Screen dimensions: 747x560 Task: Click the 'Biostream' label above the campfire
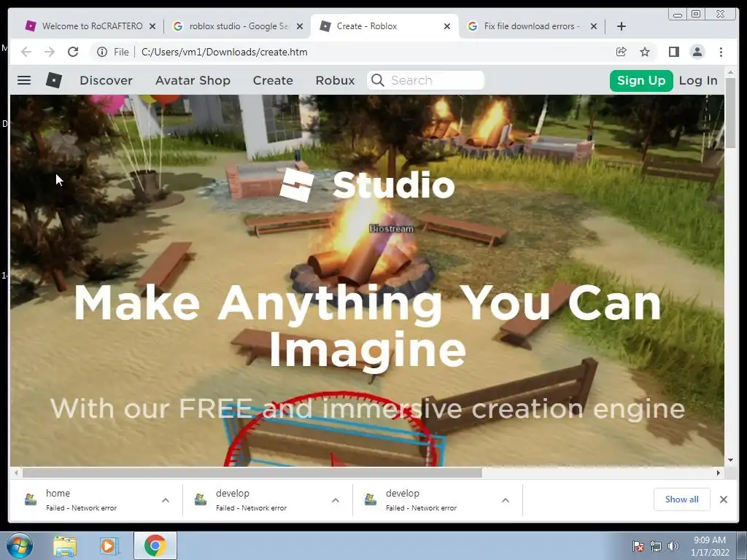[391, 228]
